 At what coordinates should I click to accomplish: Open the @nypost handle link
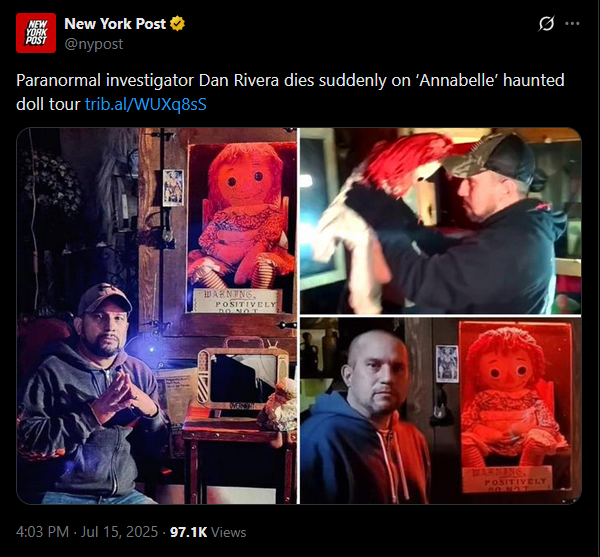pos(94,44)
